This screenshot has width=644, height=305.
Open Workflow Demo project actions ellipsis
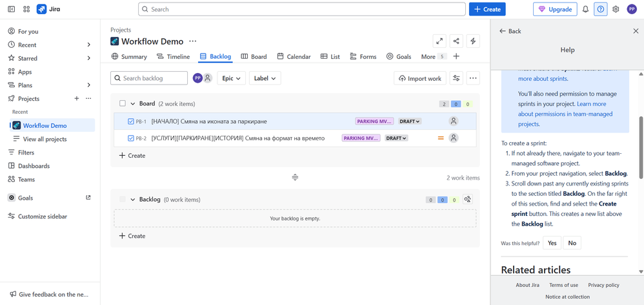point(193,41)
